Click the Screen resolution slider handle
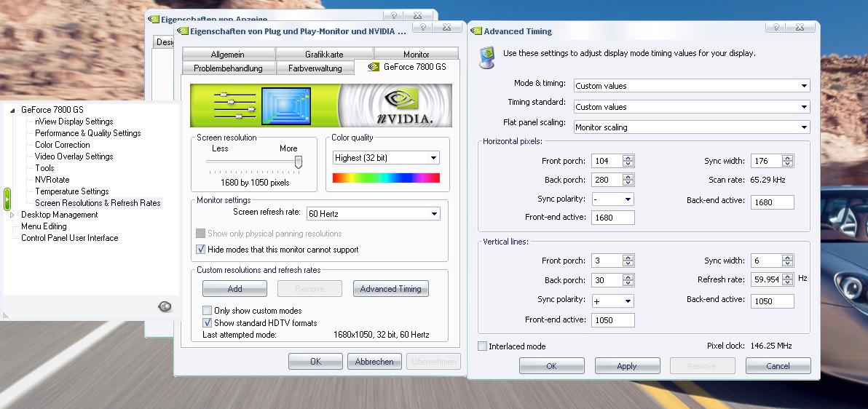This screenshot has height=409, width=868. 298,162
